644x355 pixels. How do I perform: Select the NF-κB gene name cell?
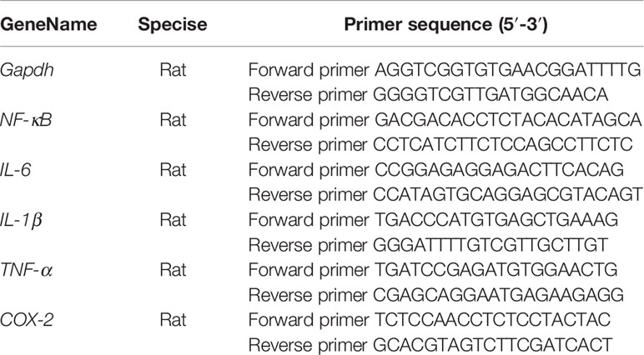coord(26,120)
